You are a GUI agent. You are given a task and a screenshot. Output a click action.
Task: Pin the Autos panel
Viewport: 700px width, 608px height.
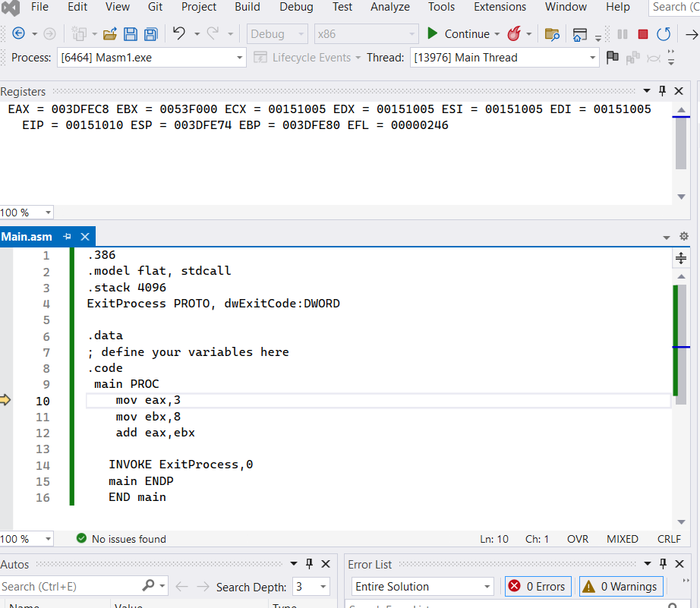[309, 564]
